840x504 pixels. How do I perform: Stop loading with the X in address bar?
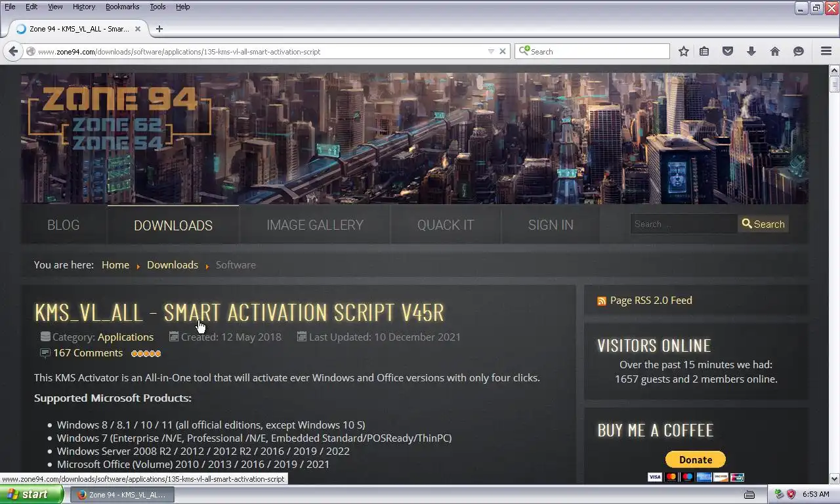tap(503, 51)
